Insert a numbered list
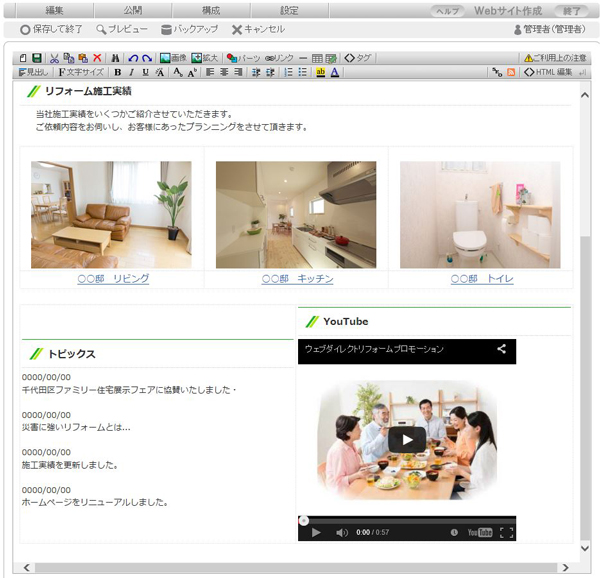The image size is (600, 578). (288, 72)
